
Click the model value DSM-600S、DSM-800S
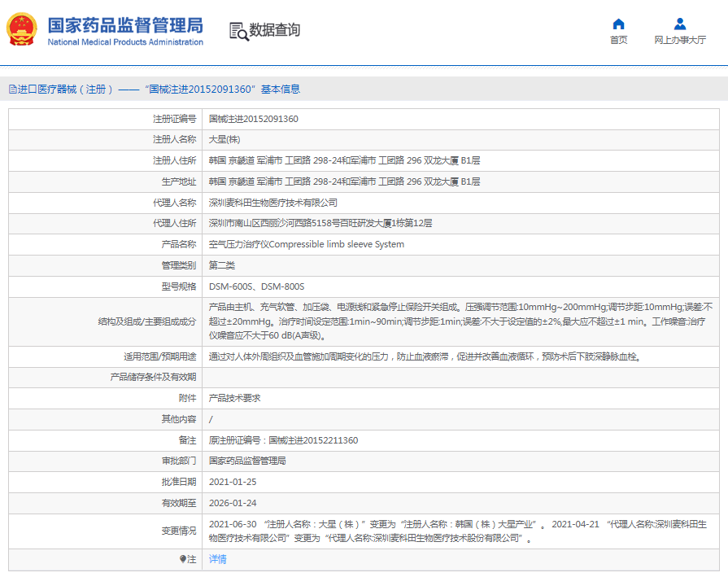point(256,286)
